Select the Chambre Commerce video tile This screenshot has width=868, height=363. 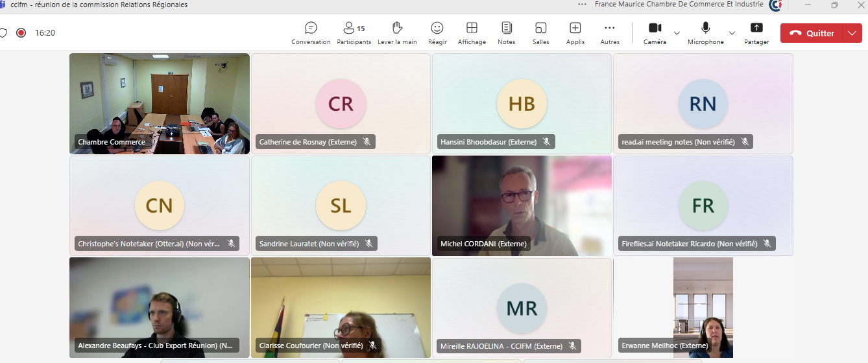coord(159,104)
